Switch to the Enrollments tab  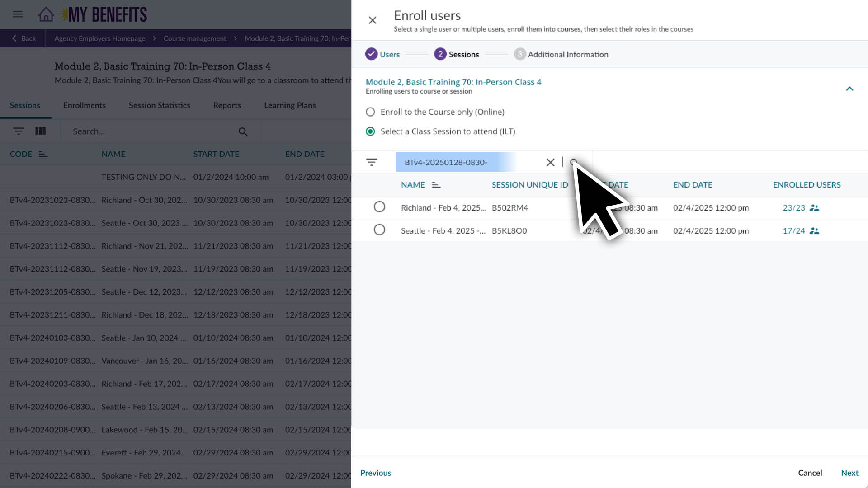click(85, 105)
